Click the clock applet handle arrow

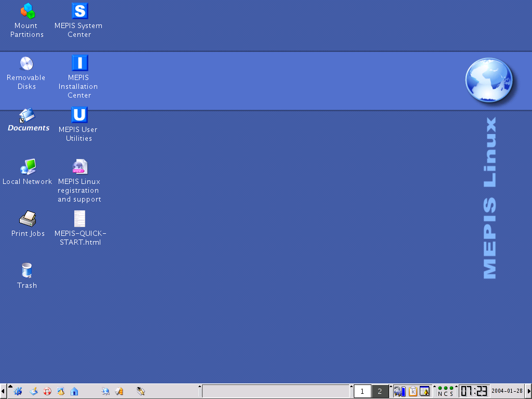point(456,387)
